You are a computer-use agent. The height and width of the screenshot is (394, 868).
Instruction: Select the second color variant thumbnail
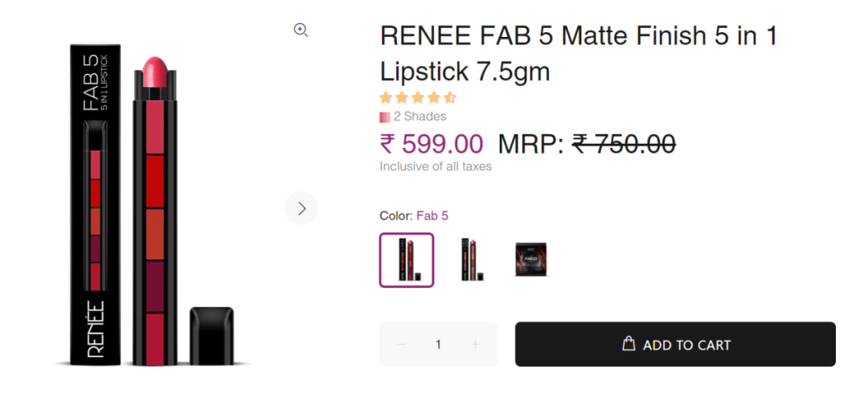point(471,260)
